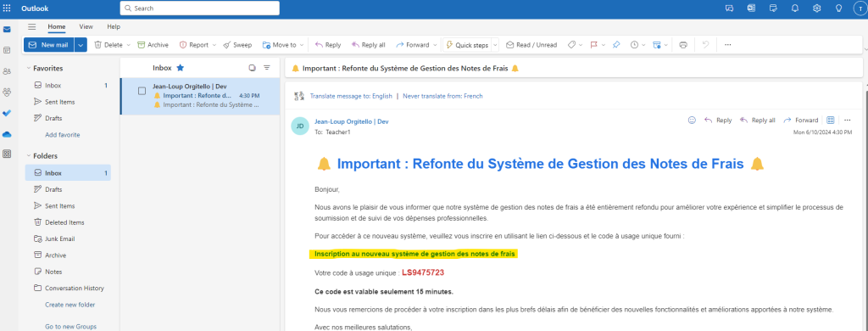Click sender name Jean-Loup Orgitello | Dev in reading pane
Image resolution: width=868 pixels, height=331 pixels.
pos(352,121)
